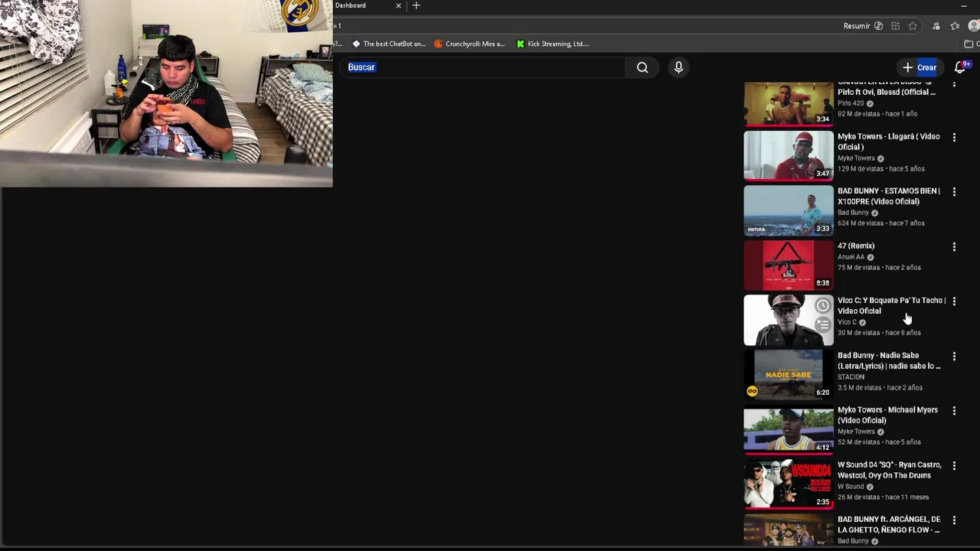Open the browser profile avatar
The width and height of the screenshot is (980, 551).
pyautogui.click(x=974, y=26)
